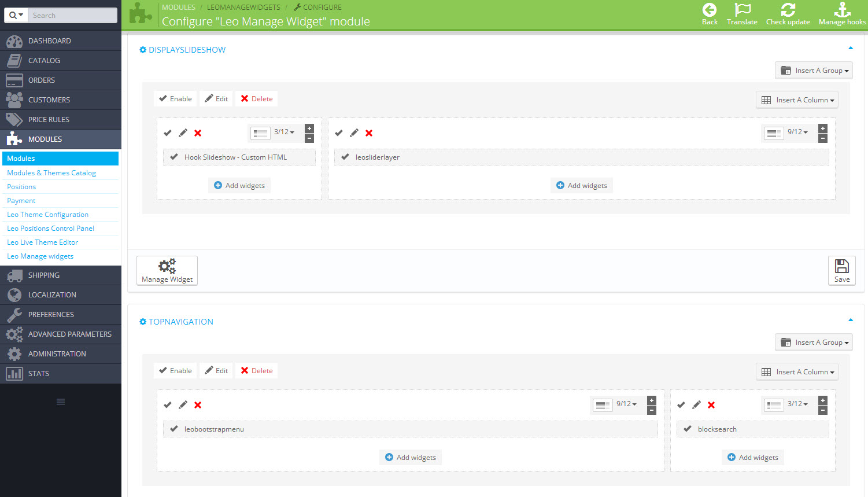868x497 pixels.
Task: Collapse the DISPLAYSLIDESHOW panel with the arrow
Action: [851, 48]
